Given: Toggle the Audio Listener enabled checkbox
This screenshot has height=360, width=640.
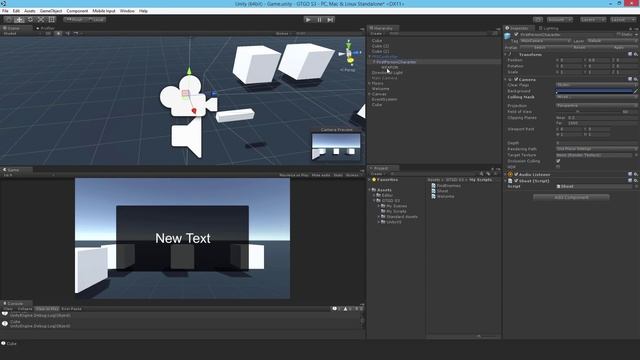Looking at the screenshot, I should click(x=516, y=174).
